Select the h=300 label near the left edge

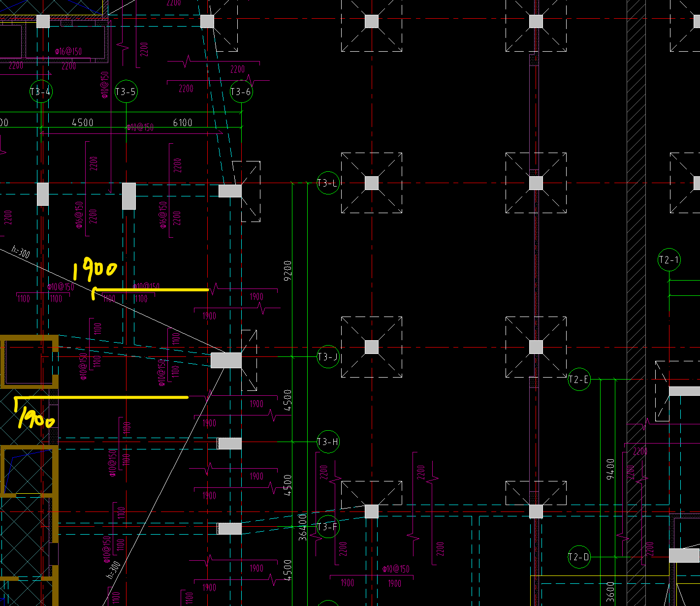(21, 253)
